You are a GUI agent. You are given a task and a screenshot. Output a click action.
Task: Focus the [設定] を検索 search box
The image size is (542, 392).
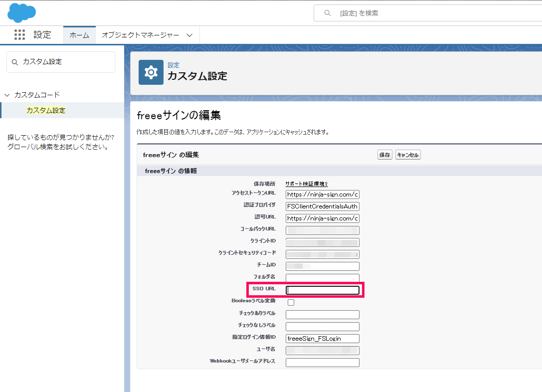(428, 13)
